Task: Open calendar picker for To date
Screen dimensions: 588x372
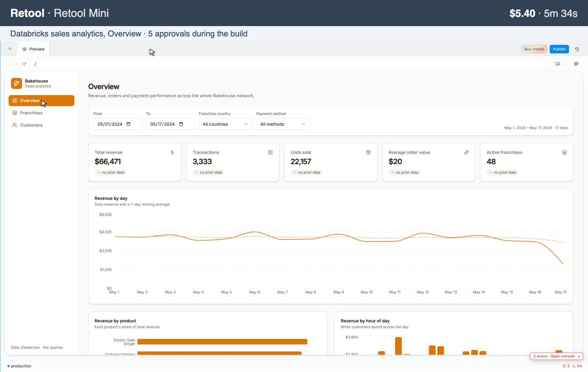Action: [x=181, y=124]
